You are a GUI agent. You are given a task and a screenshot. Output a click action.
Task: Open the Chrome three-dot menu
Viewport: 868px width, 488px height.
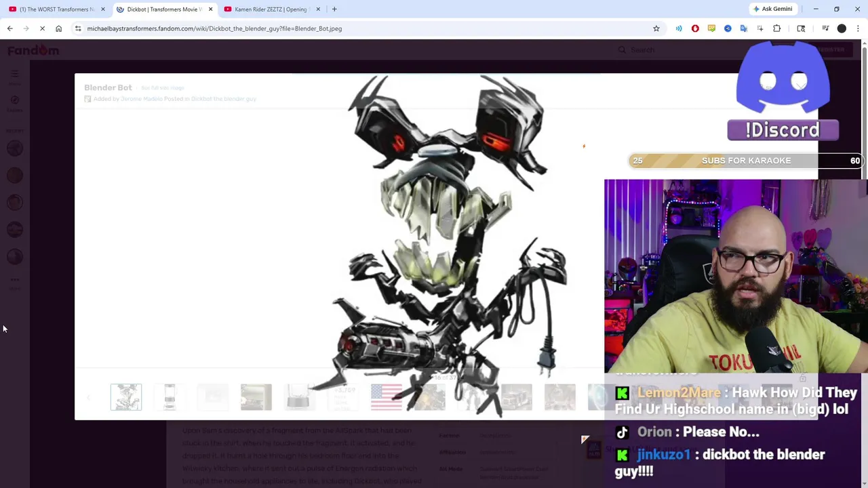pos(858,28)
